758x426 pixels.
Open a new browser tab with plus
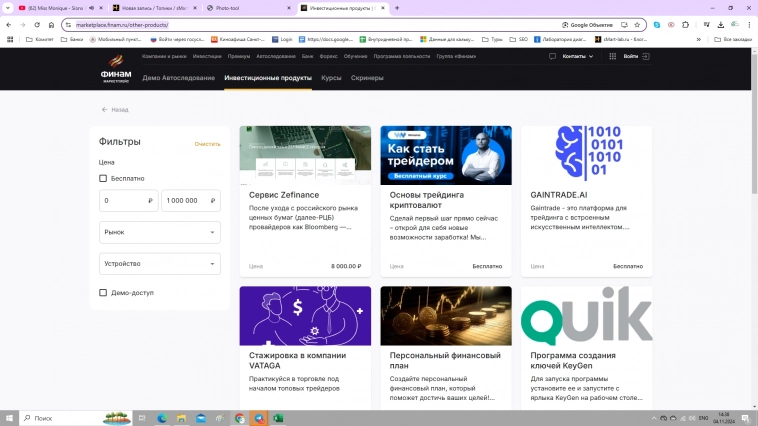[x=397, y=8]
